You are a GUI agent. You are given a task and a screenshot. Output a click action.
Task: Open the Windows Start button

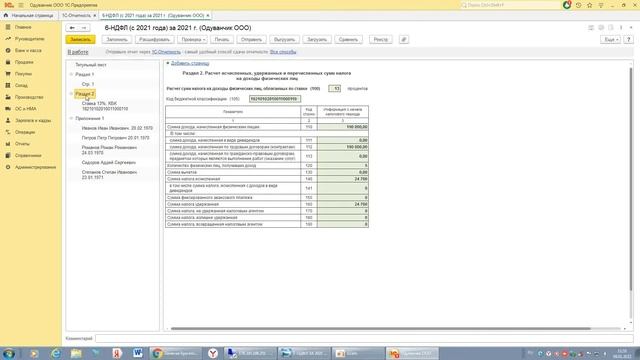[x=8, y=353]
